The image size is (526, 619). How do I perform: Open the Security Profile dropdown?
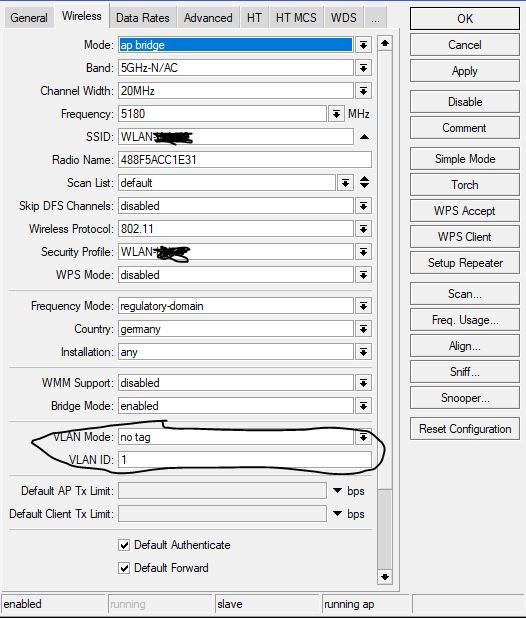click(x=363, y=252)
